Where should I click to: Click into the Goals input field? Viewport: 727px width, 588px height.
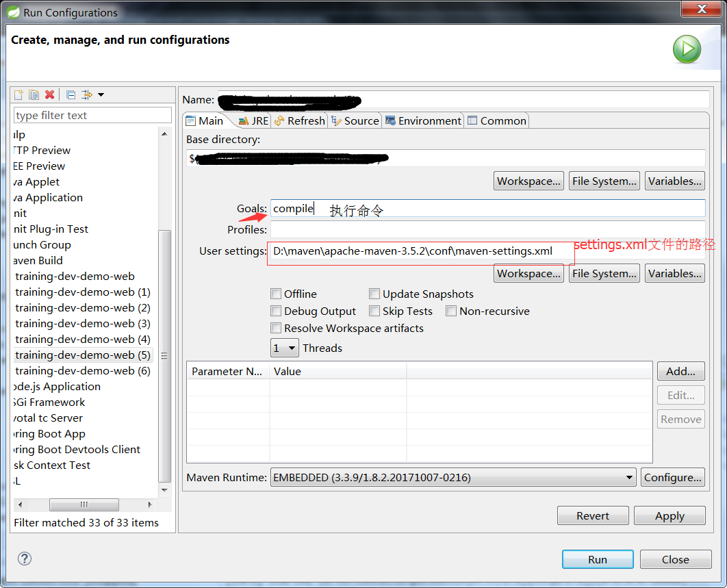coord(488,208)
